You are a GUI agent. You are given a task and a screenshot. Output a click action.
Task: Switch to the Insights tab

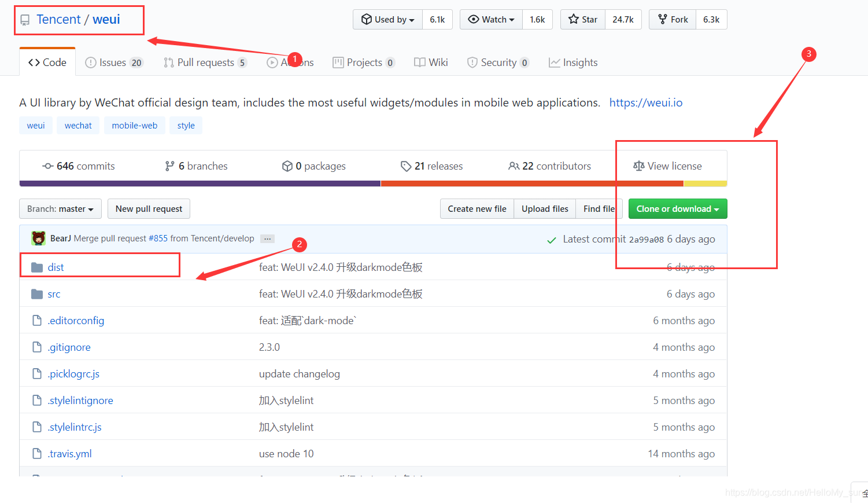click(x=573, y=62)
